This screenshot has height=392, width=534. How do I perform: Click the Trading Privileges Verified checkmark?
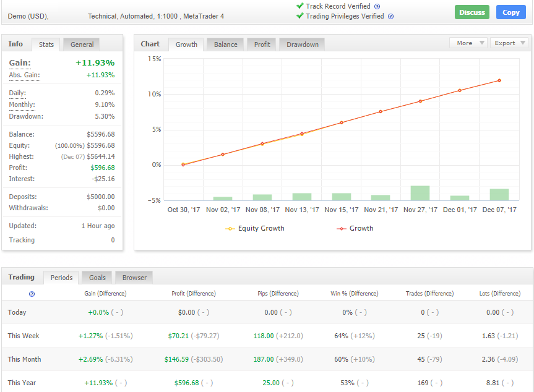(300, 17)
